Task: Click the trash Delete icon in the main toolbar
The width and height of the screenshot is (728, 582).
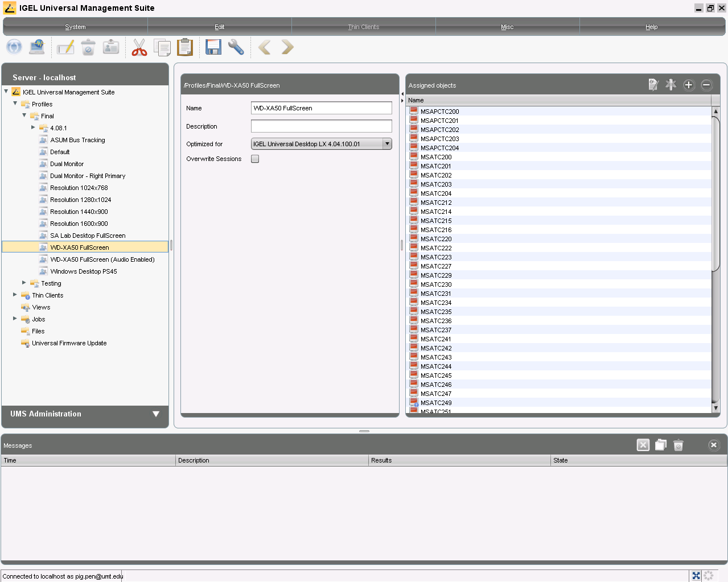Action: point(88,47)
